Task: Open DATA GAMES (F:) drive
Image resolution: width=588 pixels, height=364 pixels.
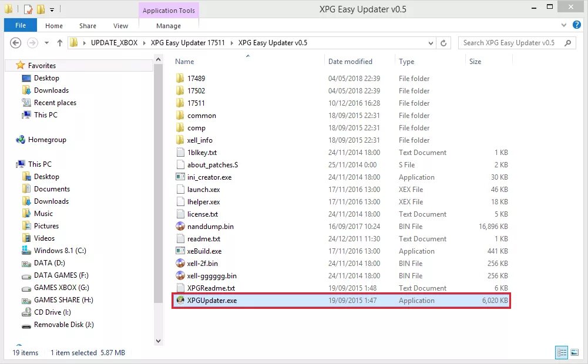Action: [x=55, y=275]
